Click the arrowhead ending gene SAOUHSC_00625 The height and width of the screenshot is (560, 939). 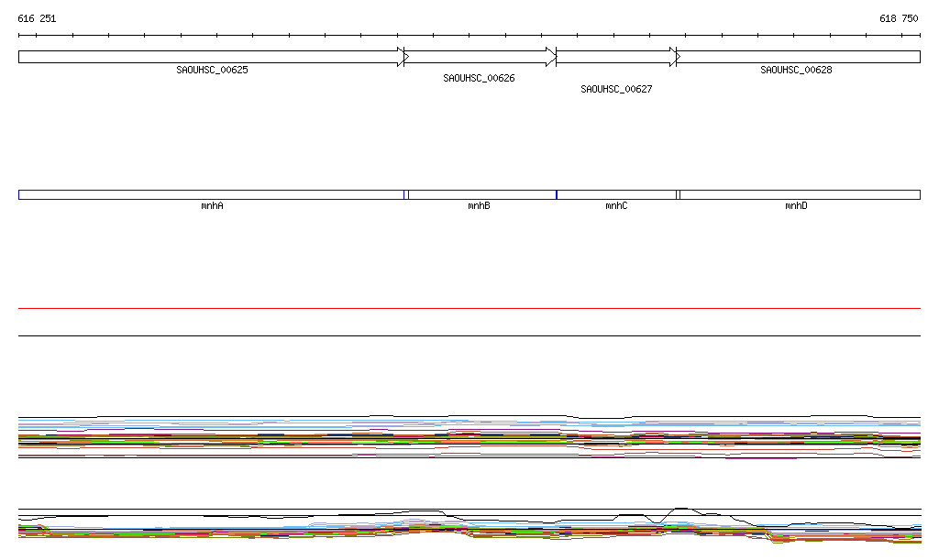tap(401, 57)
